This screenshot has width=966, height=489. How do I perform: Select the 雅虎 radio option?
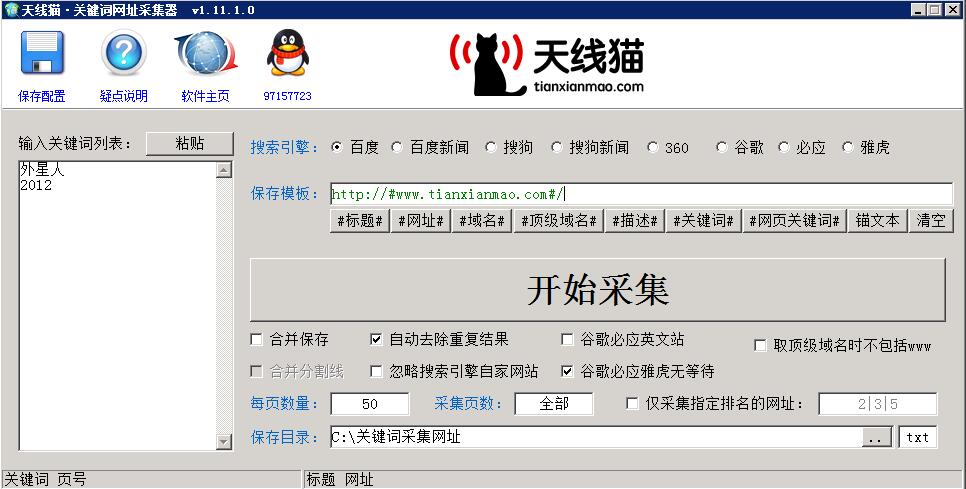point(848,147)
